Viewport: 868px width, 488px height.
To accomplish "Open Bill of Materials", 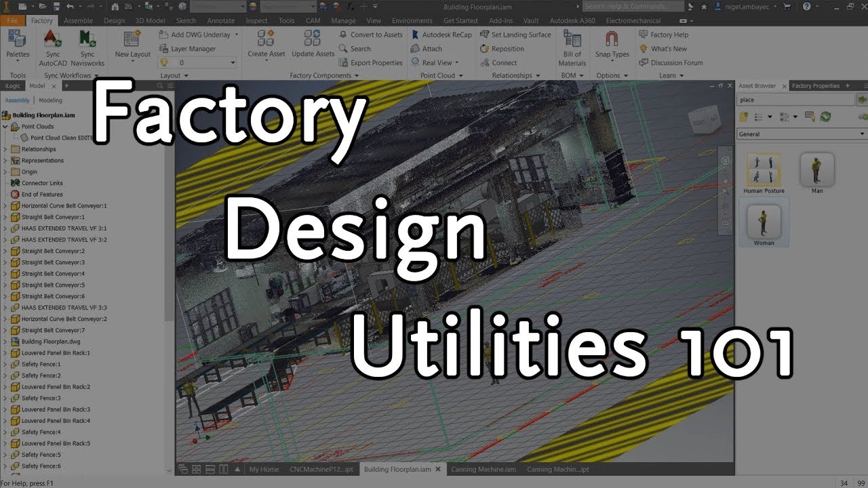I will [572, 47].
